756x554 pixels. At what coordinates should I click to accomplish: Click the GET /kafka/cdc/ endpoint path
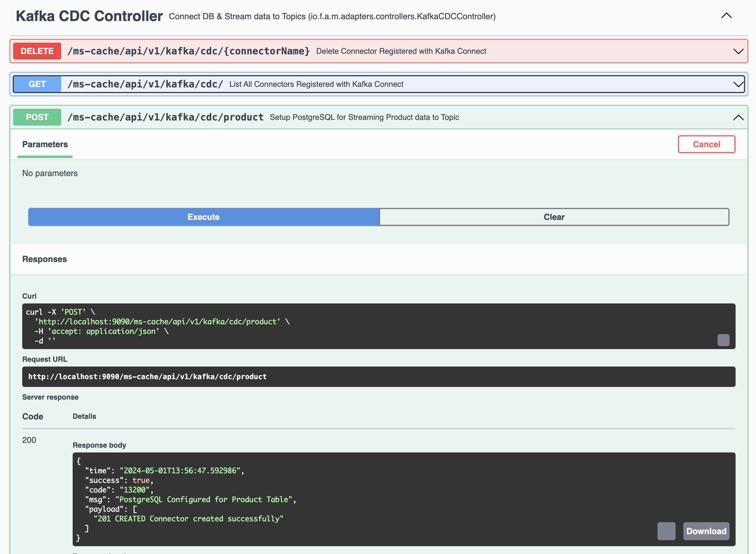pos(145,84)
